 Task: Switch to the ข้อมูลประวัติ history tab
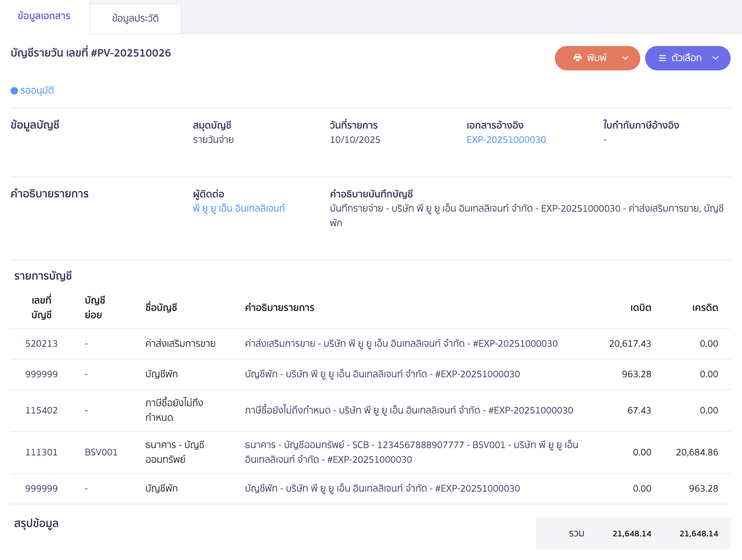pyautogui.click(x=135, y=19)
